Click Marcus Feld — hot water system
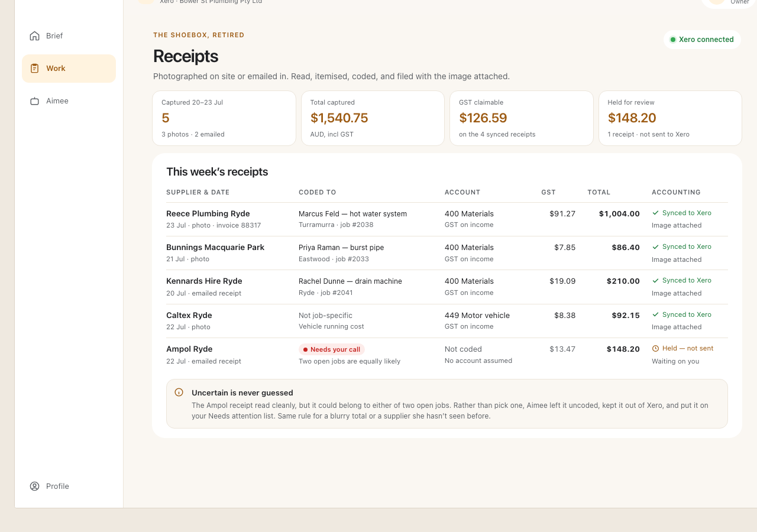Image resolution: width=757 pixels, height=532 pixels. (352, 213)
